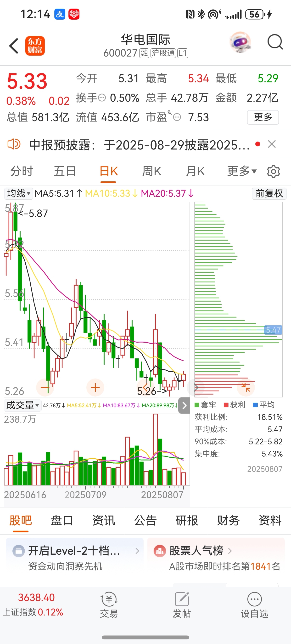Tap the 5.26 low price annotation
Screen dimensions: 291x644
152,391
